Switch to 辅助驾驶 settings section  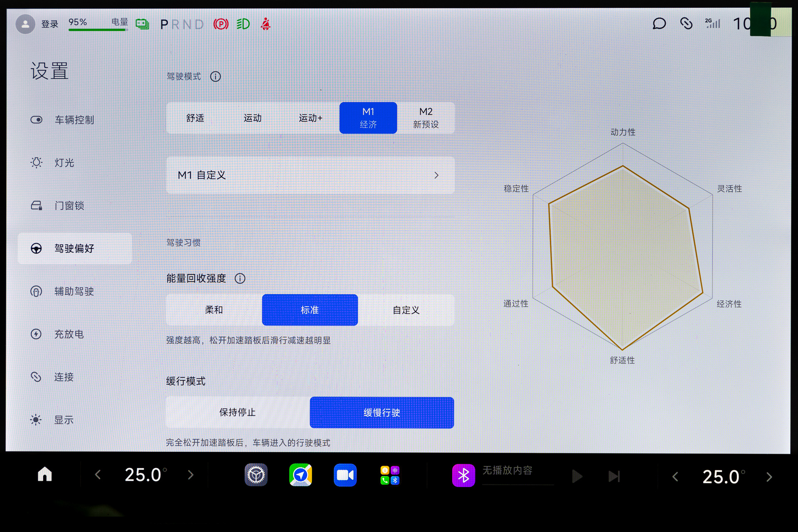74,291
